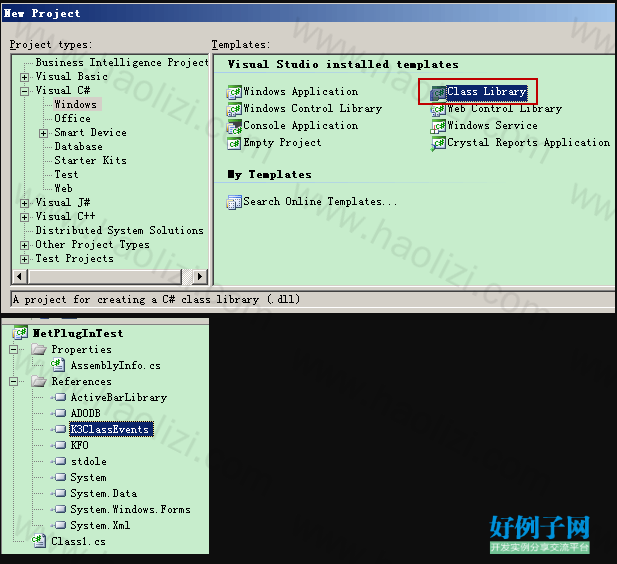Select the AssemblyInfo.cs file label
This screenshot has width=617, height=564.
click(115, 366)
